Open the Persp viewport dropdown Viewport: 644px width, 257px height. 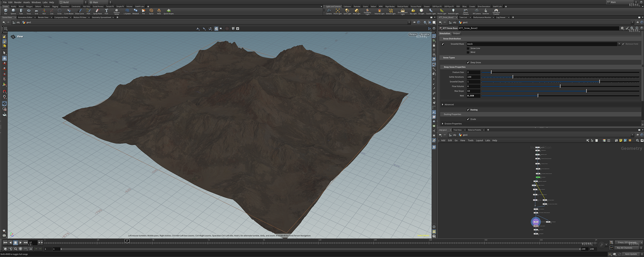point(413,34)
